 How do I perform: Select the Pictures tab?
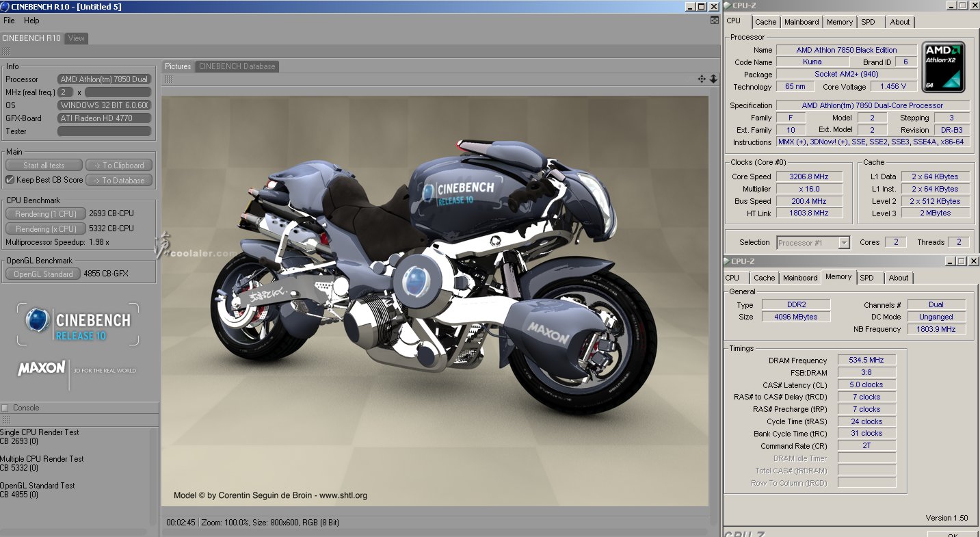[x=178, y=66]
